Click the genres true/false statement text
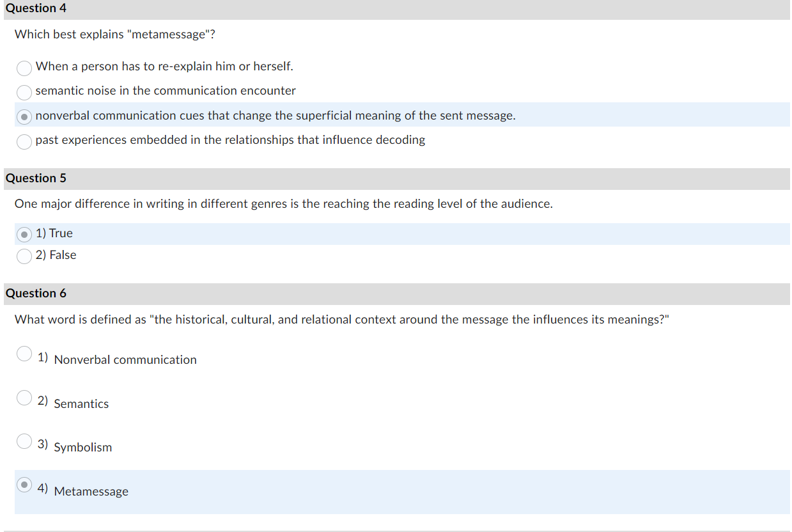Image resolution: width=792 pixels, height=532 pixels. pos(211,203)
